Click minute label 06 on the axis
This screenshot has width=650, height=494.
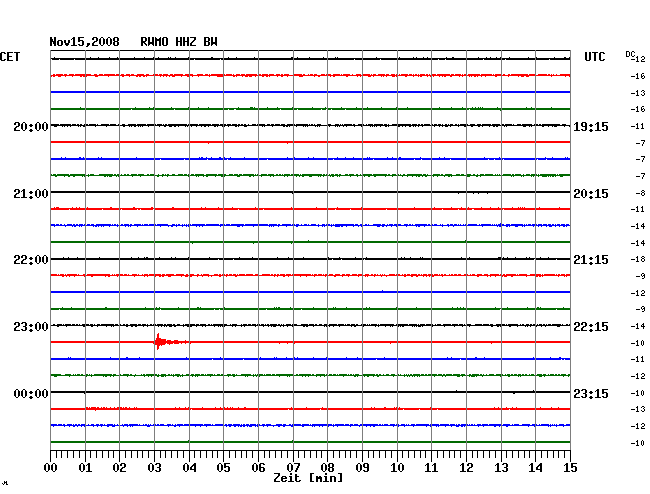coord(258,468)
